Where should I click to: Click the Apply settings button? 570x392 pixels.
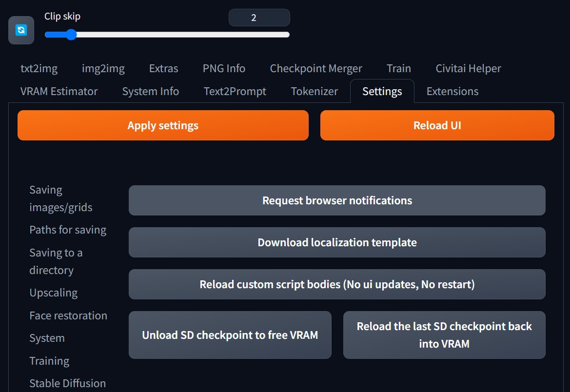coord(163,125)
